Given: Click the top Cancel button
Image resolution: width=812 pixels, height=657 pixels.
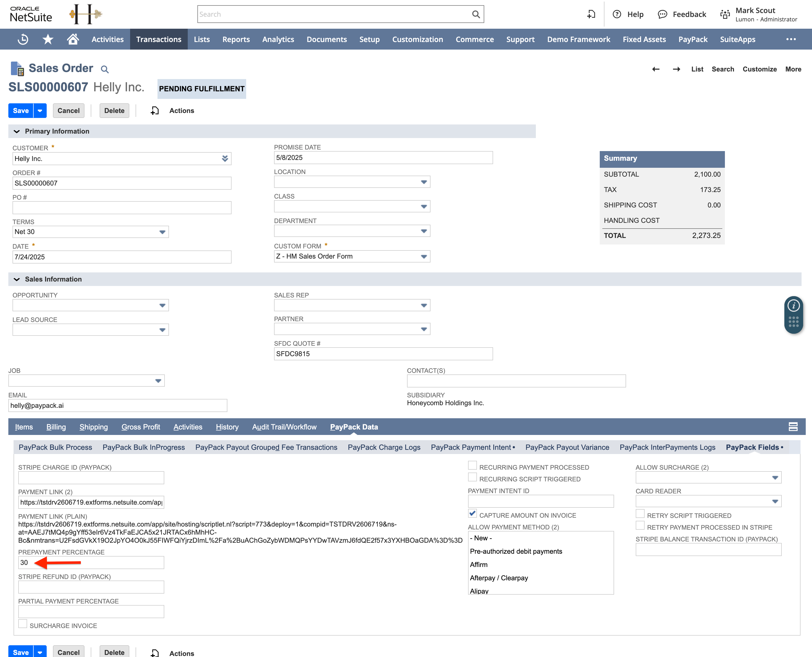Looking at the screenshot, I should (x=69, y=111).
